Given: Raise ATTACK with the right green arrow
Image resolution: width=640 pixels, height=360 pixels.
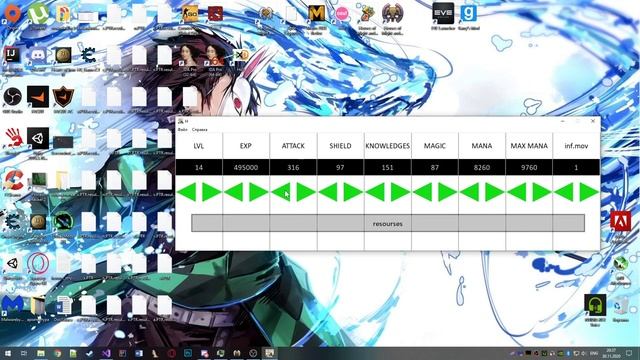Looking at the screenshot, I should pyautogui.click(x=306, y=192).
